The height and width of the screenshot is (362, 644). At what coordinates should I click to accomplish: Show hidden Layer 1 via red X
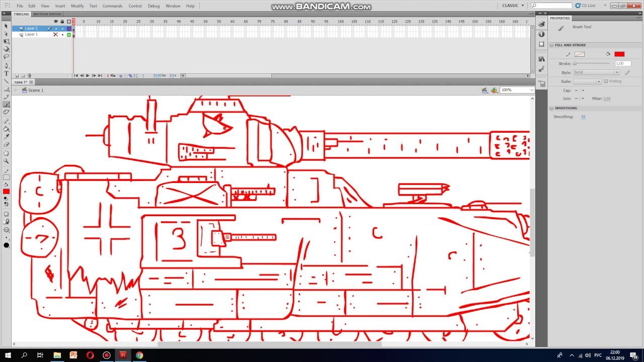pyautogui.click(x=56, y=35)
